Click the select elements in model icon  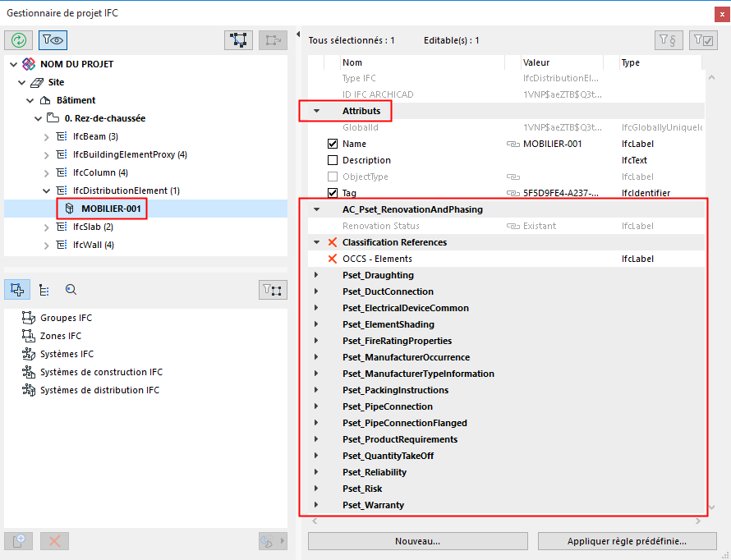238,40
